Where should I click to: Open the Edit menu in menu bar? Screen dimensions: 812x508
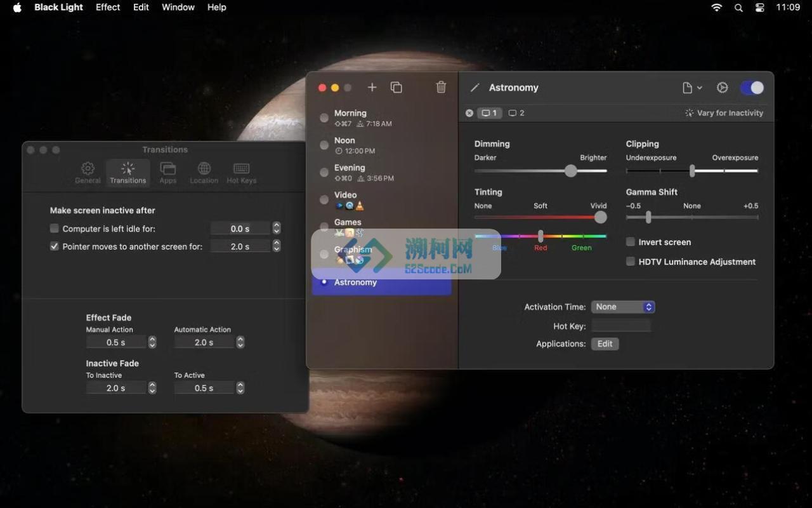point(141,7)
